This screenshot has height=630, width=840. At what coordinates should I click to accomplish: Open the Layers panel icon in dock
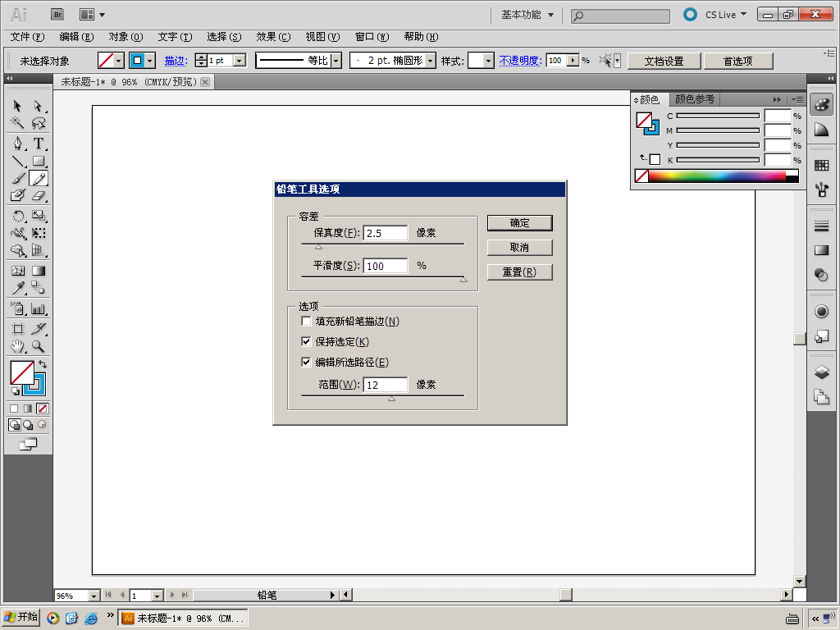(x=821, y=372)
